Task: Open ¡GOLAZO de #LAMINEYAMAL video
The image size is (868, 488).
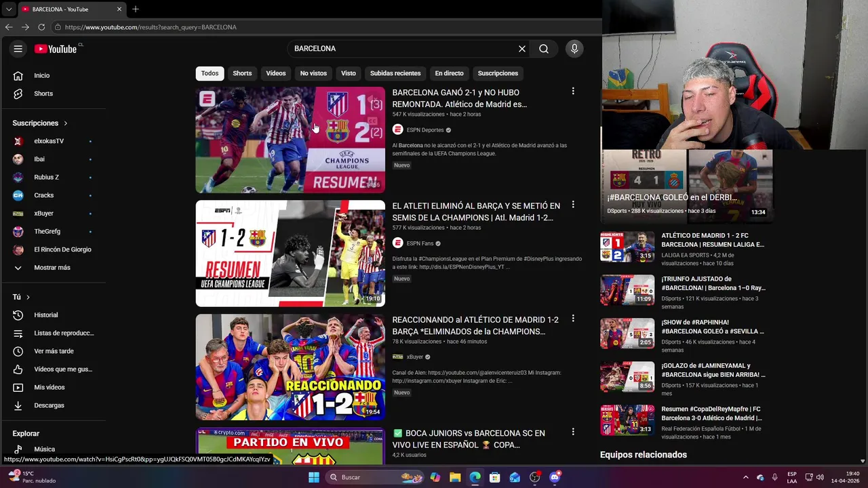Action: [x=713, y=370]
